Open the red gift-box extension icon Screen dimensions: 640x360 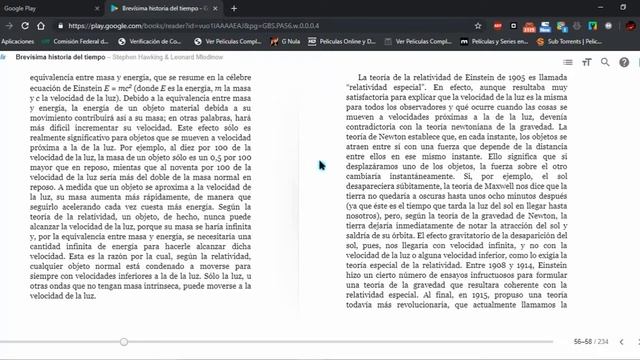(x=529, y=27)
